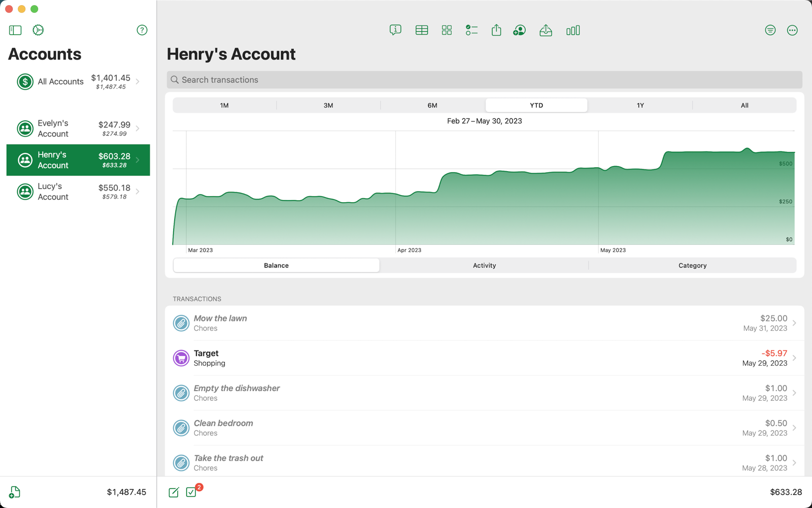This screenshot has width=812, height=508.
Task: View statistics via the bar chart icon
Action: click(572, 30)
